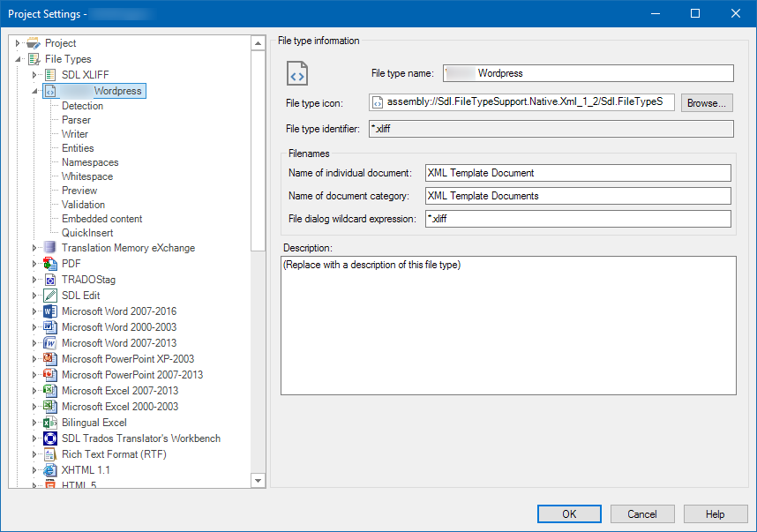The height and width of the screenshot is (532, 757).
Task: Collapse the Wordpress file type node
Action: point(34,91)
